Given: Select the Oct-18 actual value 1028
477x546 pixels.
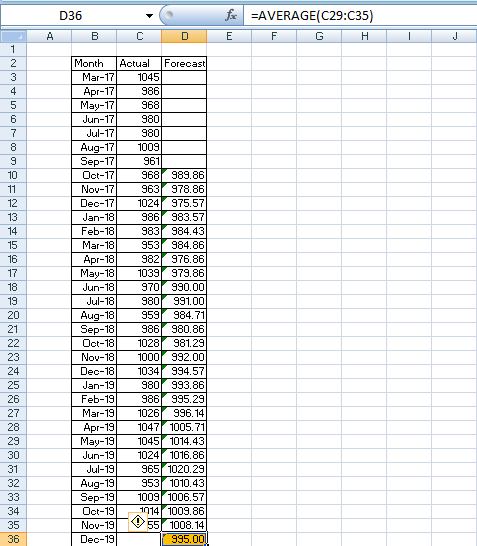Looking at the screenshot, I should pyautogui.click(x=139, y=343).
